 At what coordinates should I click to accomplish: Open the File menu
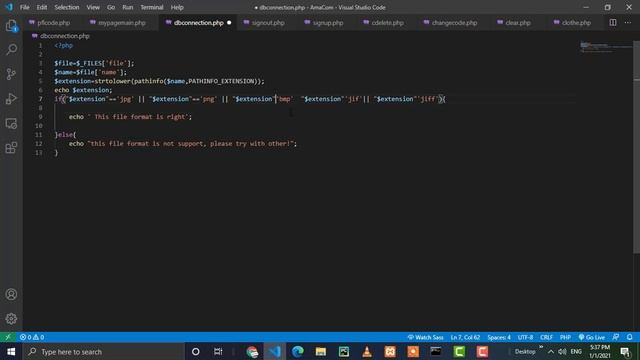(x=24, y=7)
